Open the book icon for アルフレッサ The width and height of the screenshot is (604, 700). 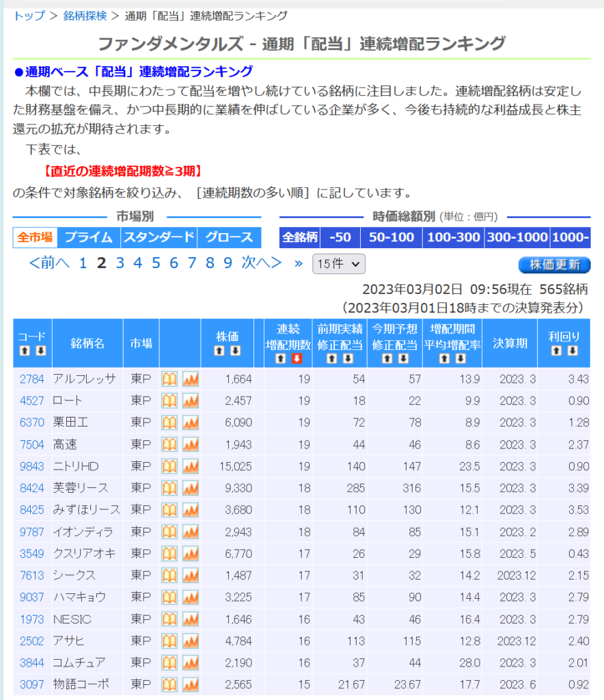169,379
